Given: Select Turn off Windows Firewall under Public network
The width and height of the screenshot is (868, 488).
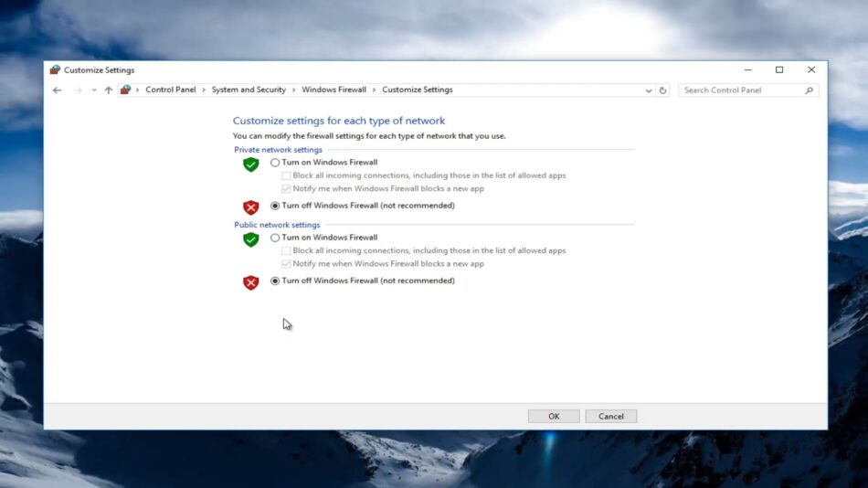Looking at the screenshot, I should [x=275, y=281].
